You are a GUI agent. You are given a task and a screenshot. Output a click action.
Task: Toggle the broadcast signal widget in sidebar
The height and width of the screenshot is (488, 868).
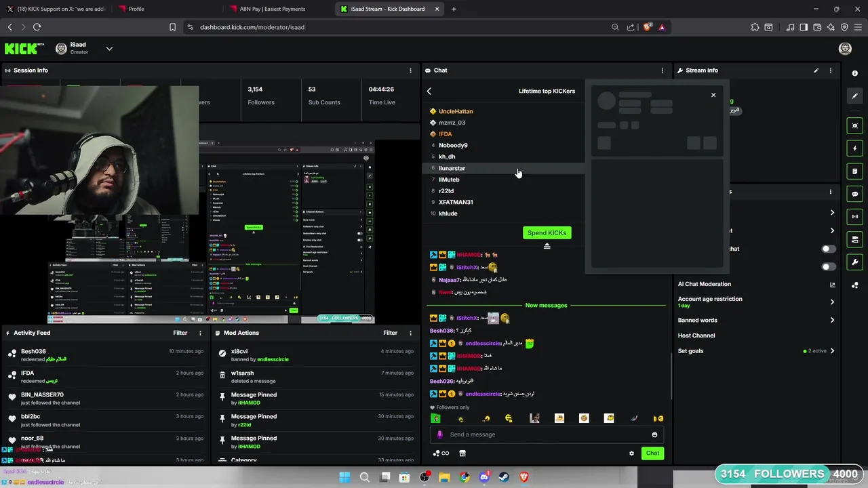point(855,217)
